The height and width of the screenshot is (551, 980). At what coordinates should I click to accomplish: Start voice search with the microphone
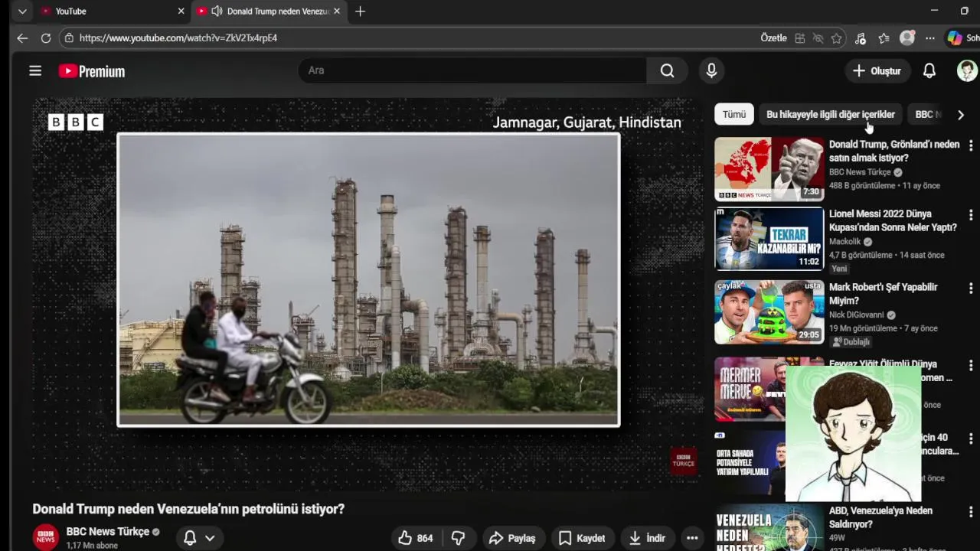point(711,70)
